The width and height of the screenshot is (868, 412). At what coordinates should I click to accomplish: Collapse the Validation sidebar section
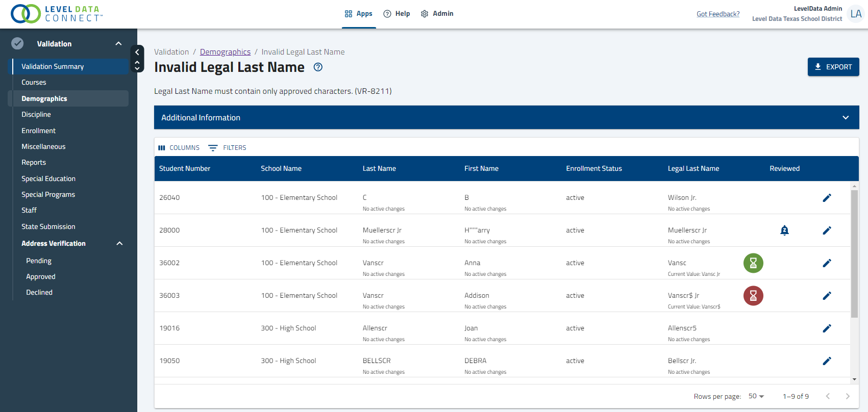pos(118,43)
